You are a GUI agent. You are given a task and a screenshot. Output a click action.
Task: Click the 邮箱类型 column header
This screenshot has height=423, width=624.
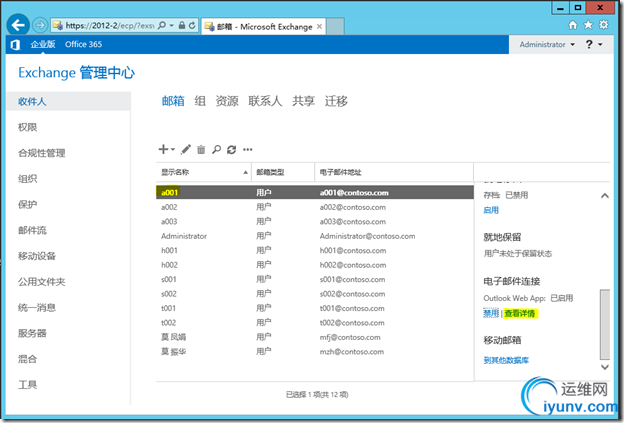(283, 172)
